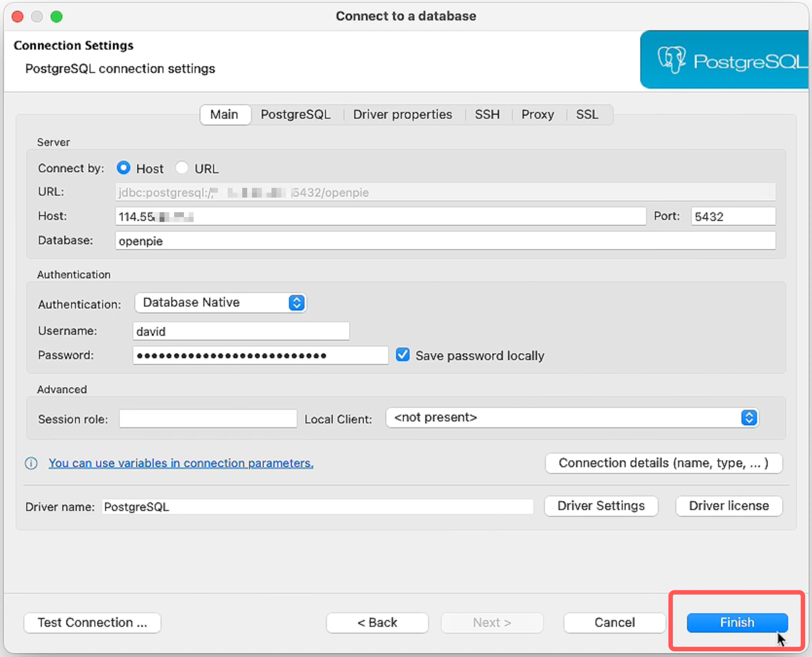This screenshot has height=657, width=812.
Task: Click the PostgreSQL elephant logo
Action: [671, 60]
